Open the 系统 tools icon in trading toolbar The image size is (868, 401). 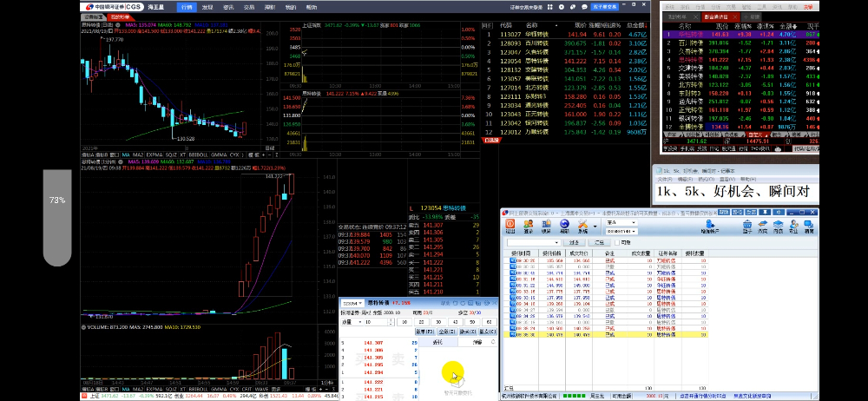coord(583,227)
